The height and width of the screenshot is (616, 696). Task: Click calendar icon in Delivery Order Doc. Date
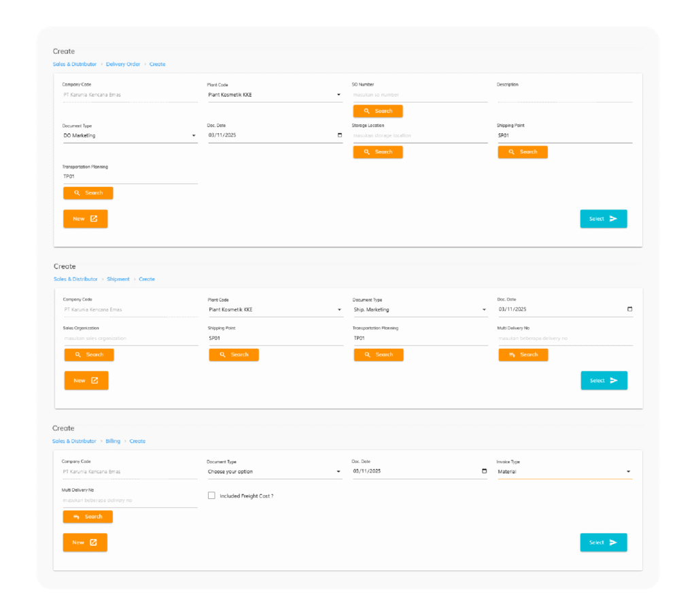(x=340, y=135)
